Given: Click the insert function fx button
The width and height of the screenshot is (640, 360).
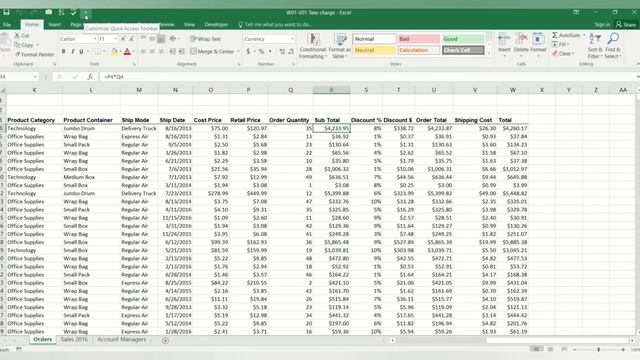Looking at the screenshot, I should click(90, 77).
